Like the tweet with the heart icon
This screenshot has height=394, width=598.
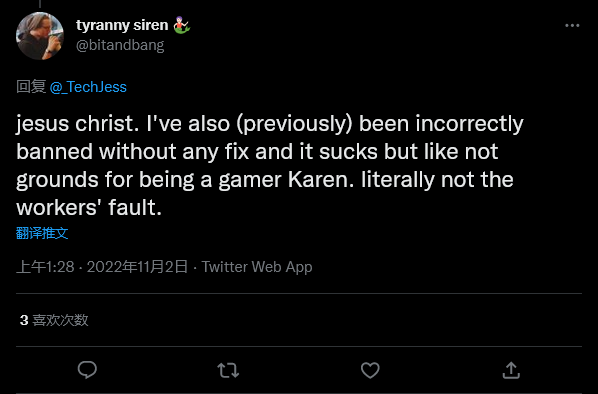pyautogui.click(x=370, y=370)
